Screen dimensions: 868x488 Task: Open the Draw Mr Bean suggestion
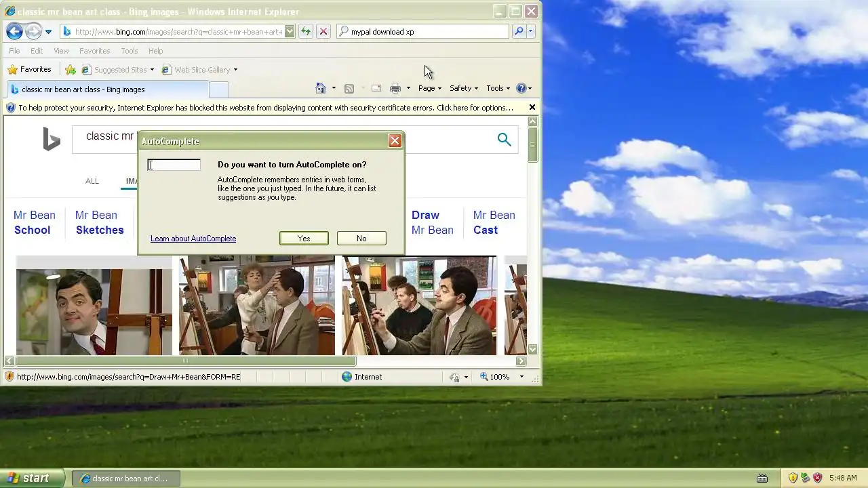432,222
